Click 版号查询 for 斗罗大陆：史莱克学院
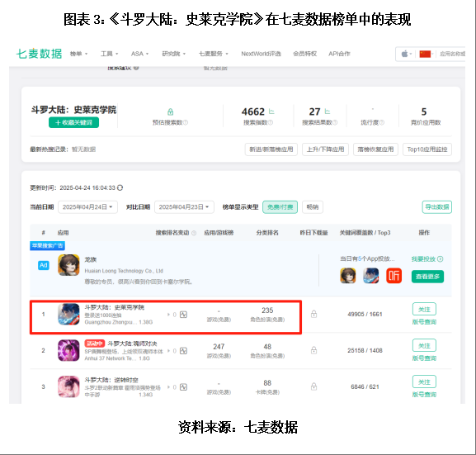The image size is (476, 455). pos(424,322)
